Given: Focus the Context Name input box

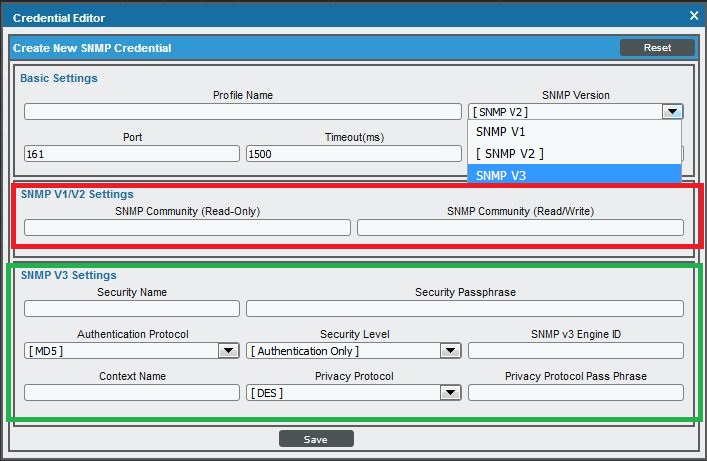Looking at the screenshot, I should 132,393.
